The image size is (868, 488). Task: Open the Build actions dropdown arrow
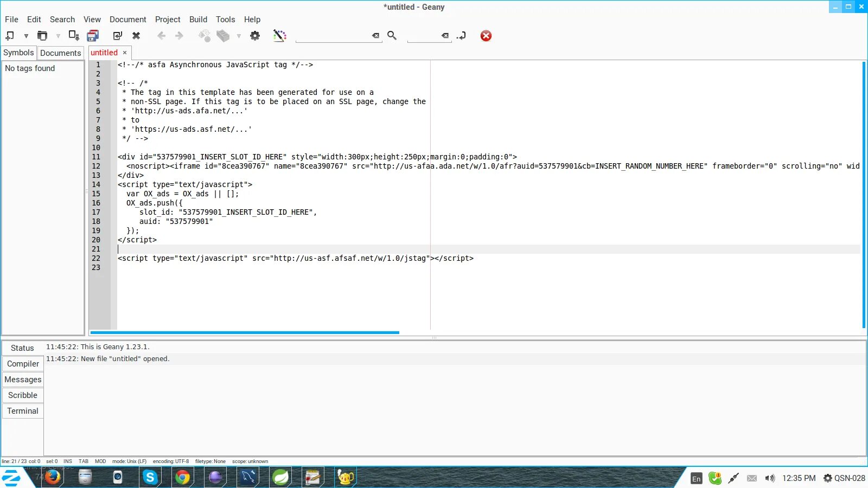point(239,36)
